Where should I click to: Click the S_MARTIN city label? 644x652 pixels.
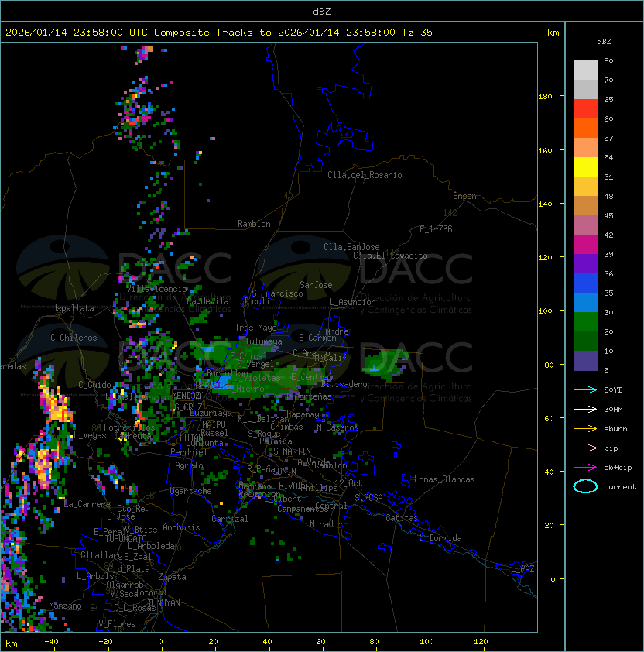(x=292, y=451)
